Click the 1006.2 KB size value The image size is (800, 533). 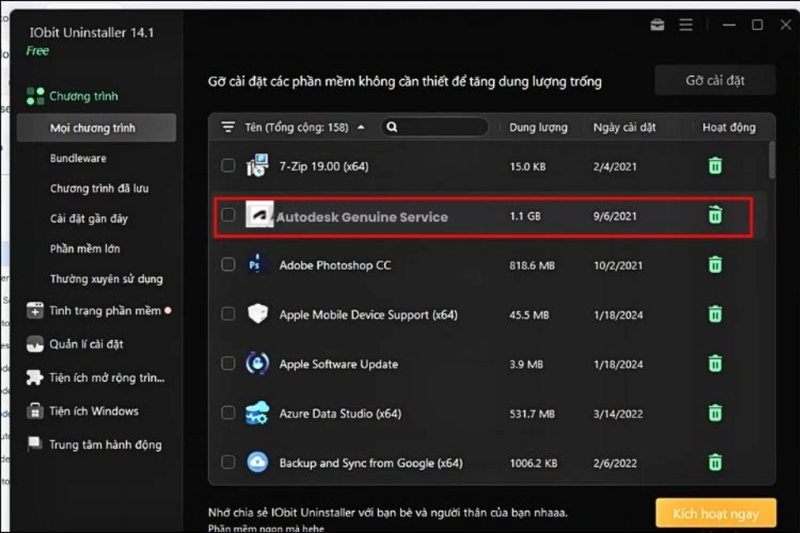click(x=533, y=463)
